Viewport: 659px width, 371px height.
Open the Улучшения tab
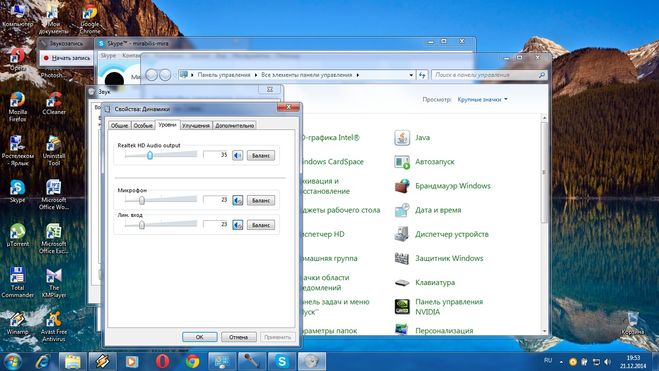(x=196, y=126)
